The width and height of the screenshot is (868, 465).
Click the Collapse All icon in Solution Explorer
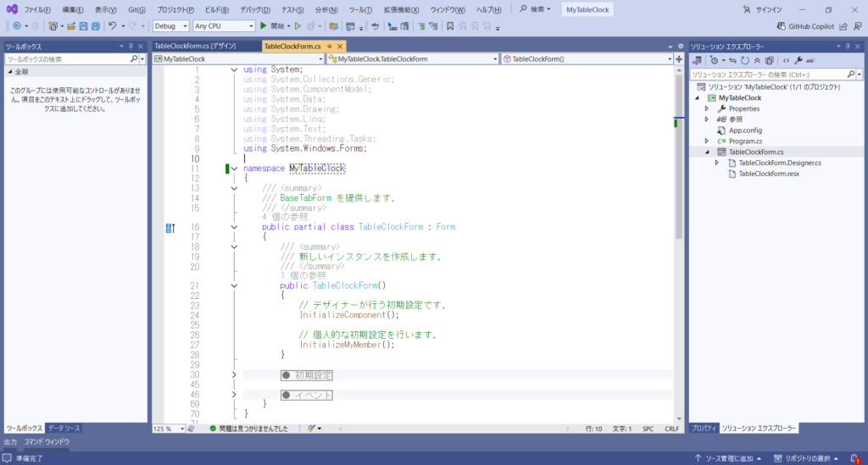coord(757,60)
